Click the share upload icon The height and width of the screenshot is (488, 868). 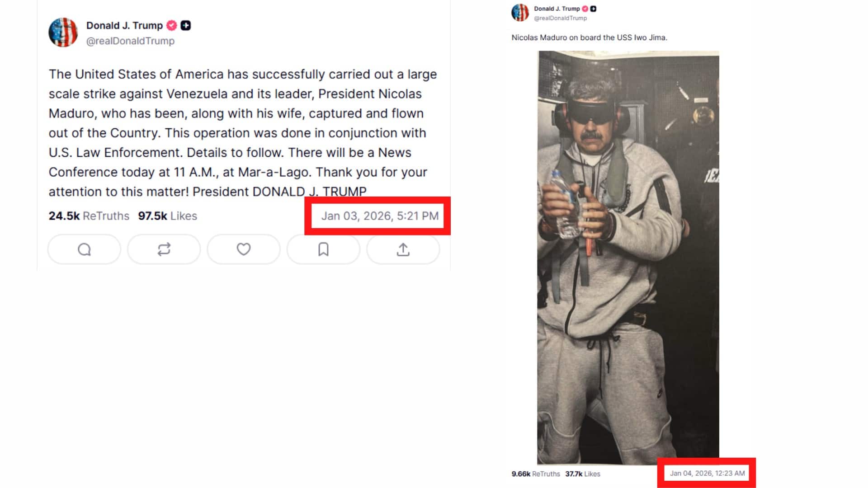pos(403,249)
